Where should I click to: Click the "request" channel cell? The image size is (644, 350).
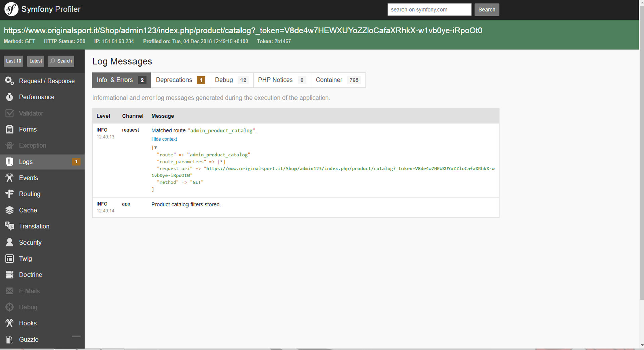130,130
